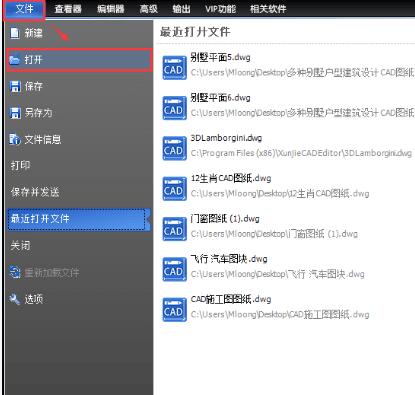Click the 文件信息 info icon
This screenshot has width=415, height=395.
[15, 139]
